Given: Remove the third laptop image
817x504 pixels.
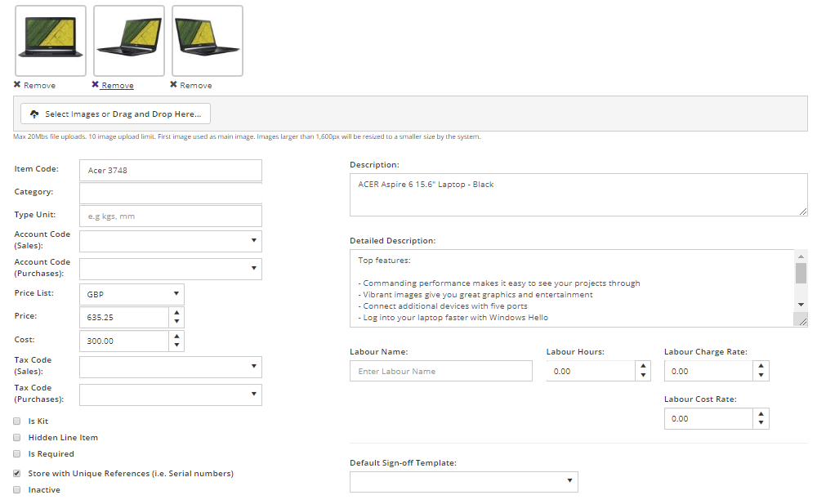Looking at the screenshot, I should click(190, 85).
